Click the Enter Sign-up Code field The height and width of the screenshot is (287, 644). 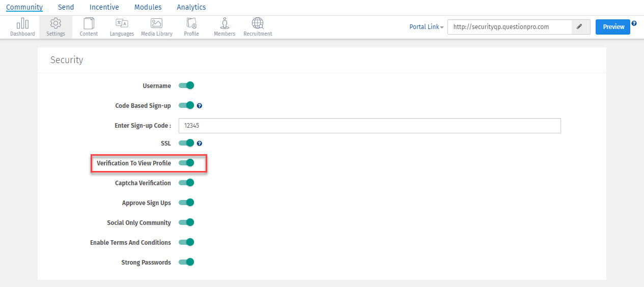[x=370, y=126]
